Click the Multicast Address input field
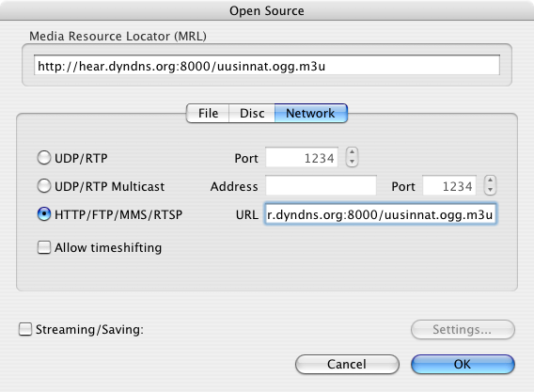 (321, 185)
